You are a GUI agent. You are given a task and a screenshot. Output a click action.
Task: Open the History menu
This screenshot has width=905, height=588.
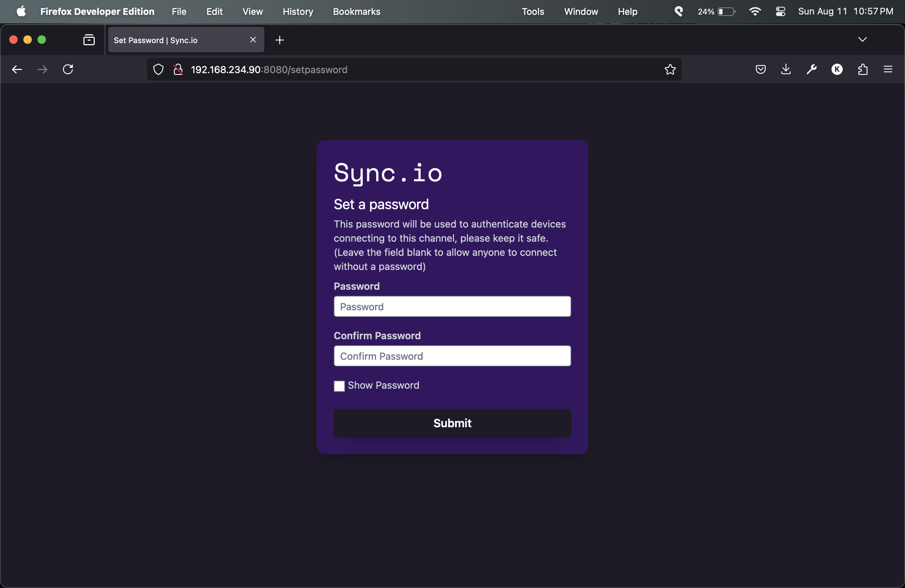[298, 11]
